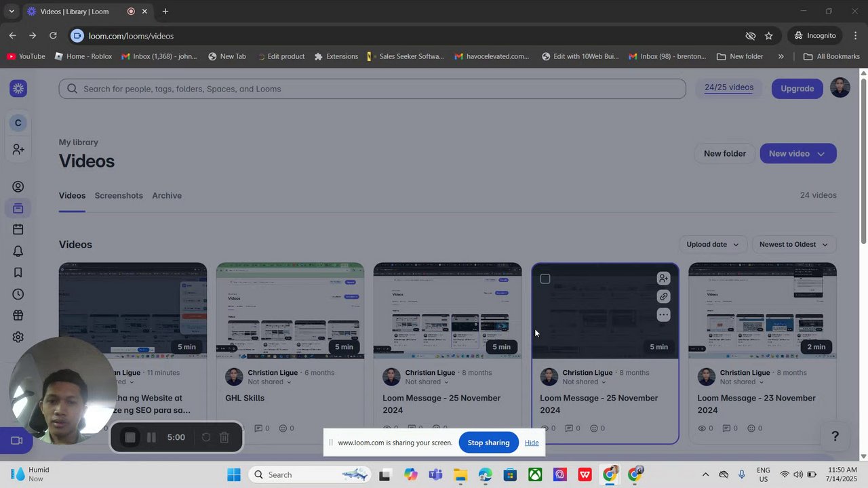Open the Library icon in the sidebar
The height and width of the screenshot is (488, 868).
(18, 208)
